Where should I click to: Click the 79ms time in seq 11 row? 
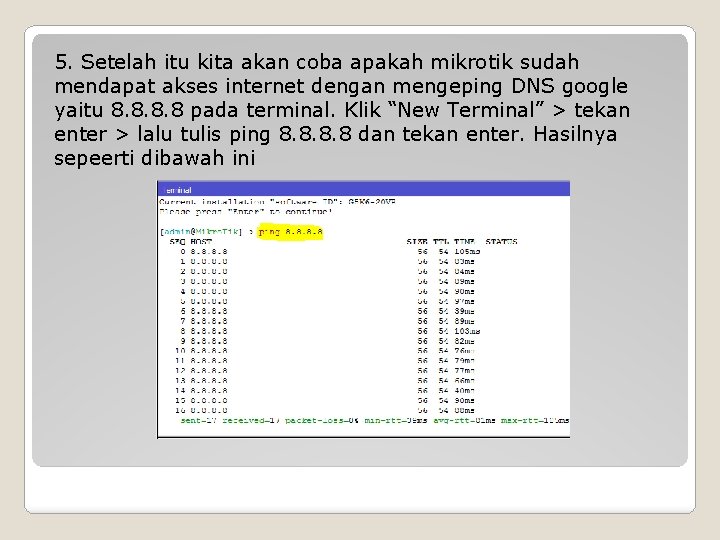click(464, 361)
